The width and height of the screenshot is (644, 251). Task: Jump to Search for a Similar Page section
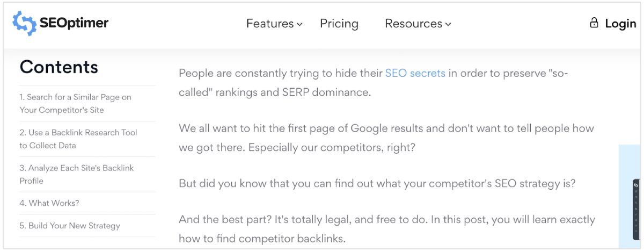(x=75, y=104)
